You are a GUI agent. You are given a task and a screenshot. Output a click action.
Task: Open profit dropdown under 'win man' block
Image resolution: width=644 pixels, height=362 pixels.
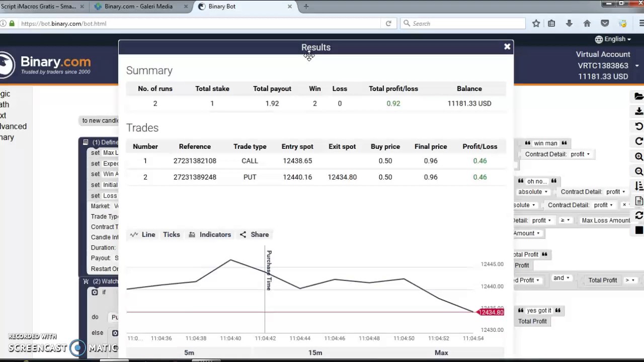click(581, 154)
